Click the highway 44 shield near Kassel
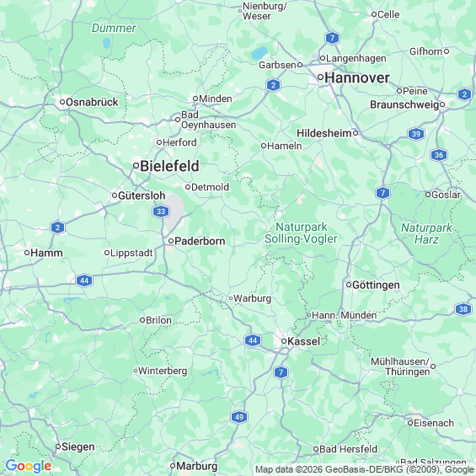This screenshot has width=476, height=476. point(253,340)
